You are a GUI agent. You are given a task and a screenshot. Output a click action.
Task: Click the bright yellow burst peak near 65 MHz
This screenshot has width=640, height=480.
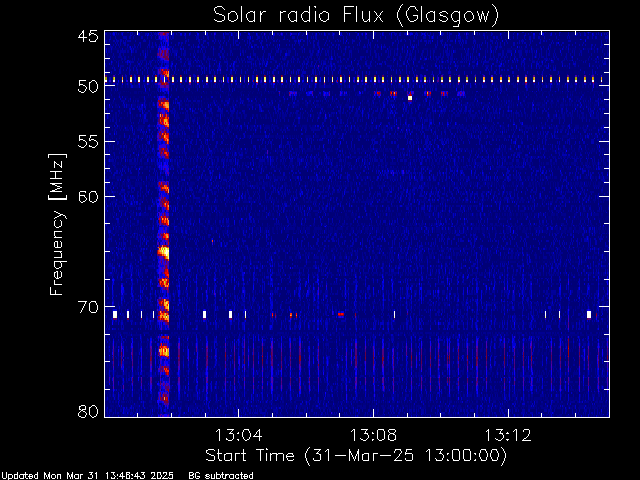[164, 252]
